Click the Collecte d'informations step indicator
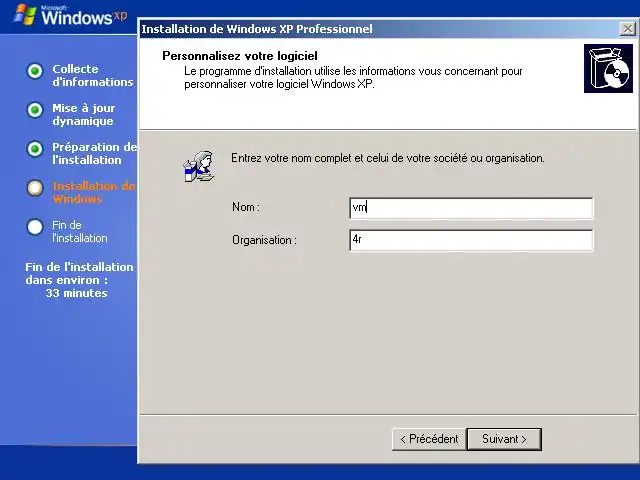The image size is (640, 480). [x=35, y=71]
